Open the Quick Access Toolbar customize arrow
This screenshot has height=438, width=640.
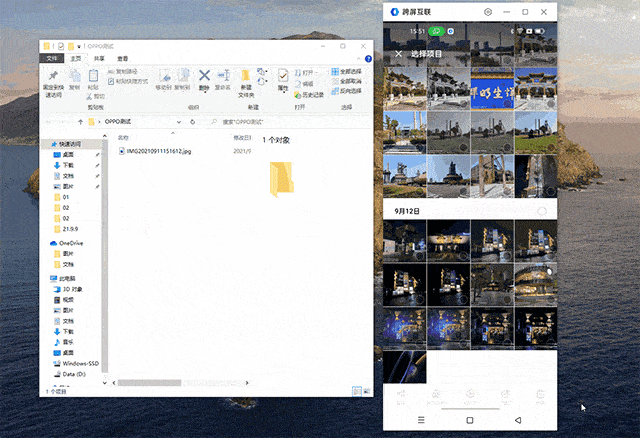79,47
